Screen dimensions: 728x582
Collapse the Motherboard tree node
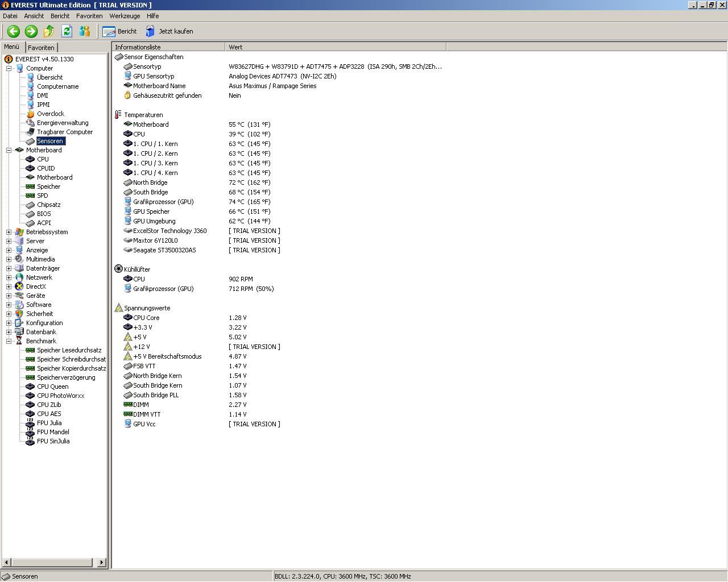click(x=9, y=150)
